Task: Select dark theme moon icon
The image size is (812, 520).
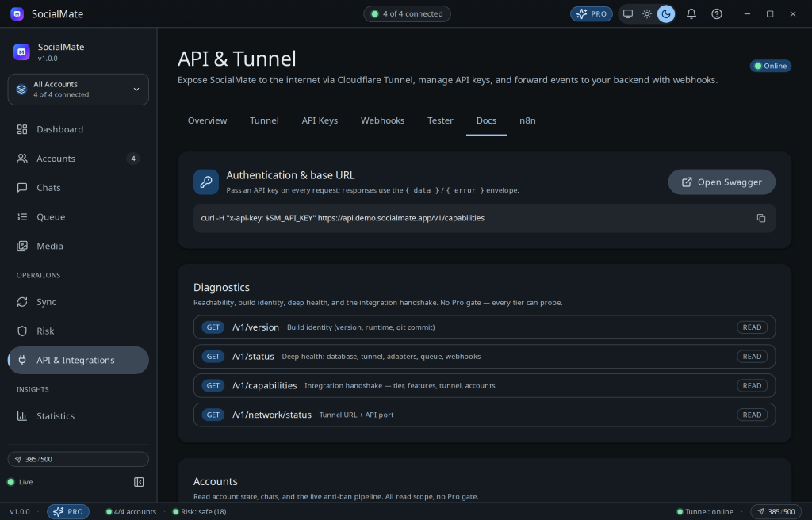Action: tap(666, 14)
